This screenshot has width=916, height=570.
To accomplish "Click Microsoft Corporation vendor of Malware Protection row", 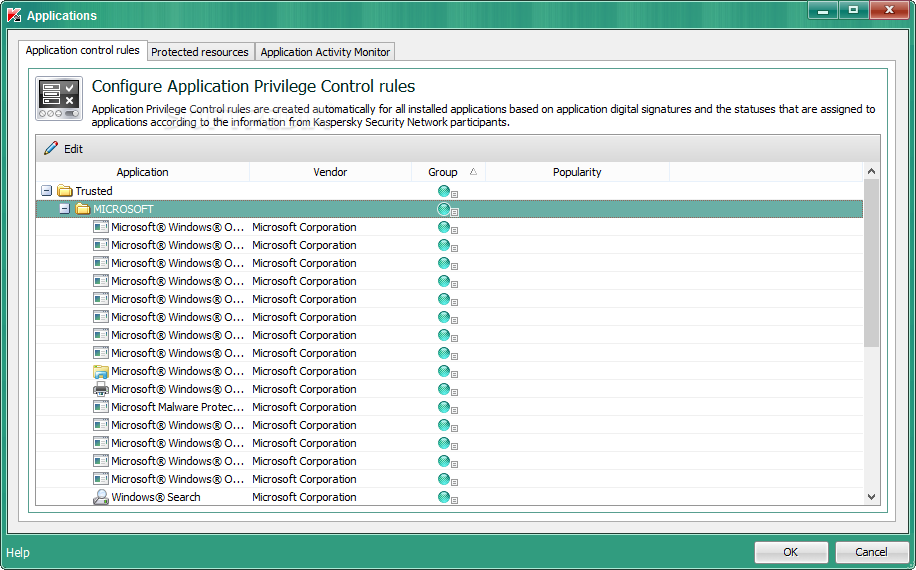I will point(304,407).
